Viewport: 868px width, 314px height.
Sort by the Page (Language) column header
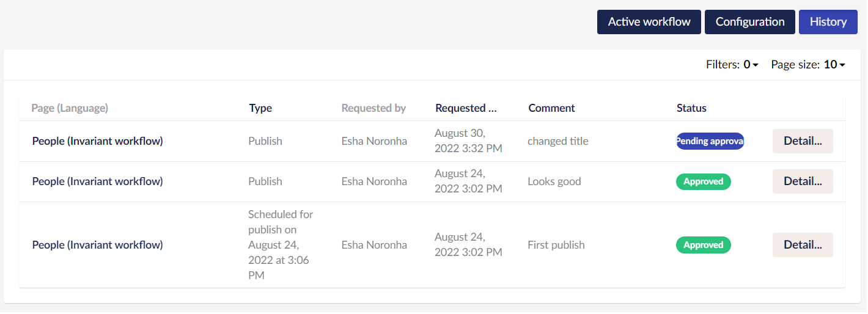(70, 108)
